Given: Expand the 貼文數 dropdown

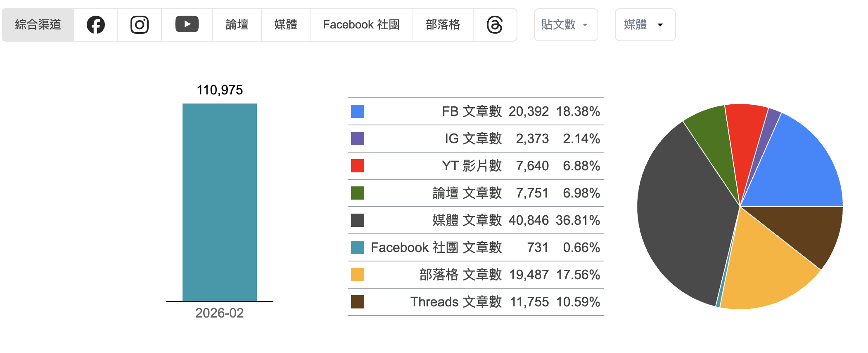Looking at the screenshot, I should 566,25.
